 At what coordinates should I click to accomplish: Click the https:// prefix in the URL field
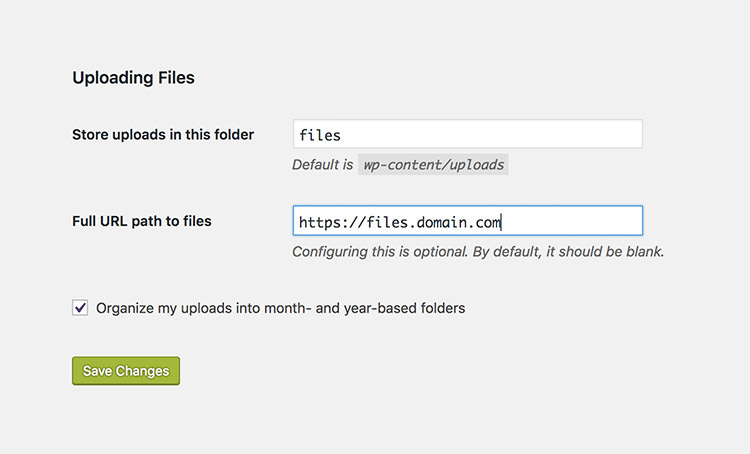click(332, 222)
